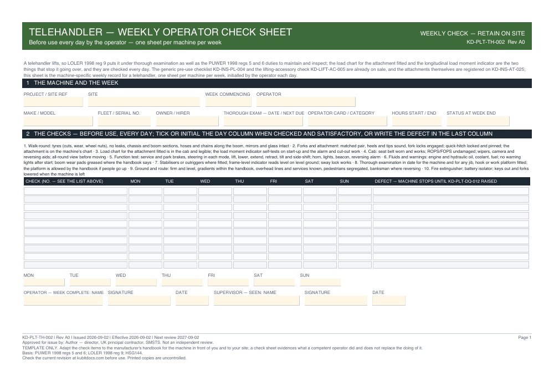The image size is (554, 392).
Task: Click the TUE column header in table
Action: [x=170, y=181]
